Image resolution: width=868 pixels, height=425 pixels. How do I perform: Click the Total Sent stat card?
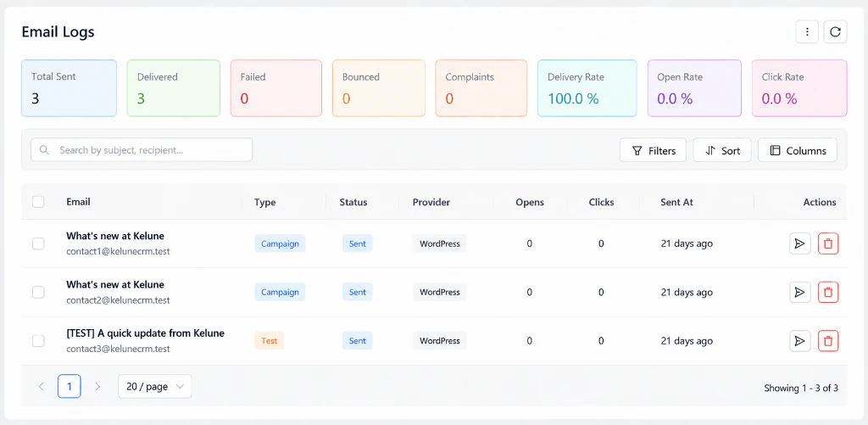[x=70, y=88]
